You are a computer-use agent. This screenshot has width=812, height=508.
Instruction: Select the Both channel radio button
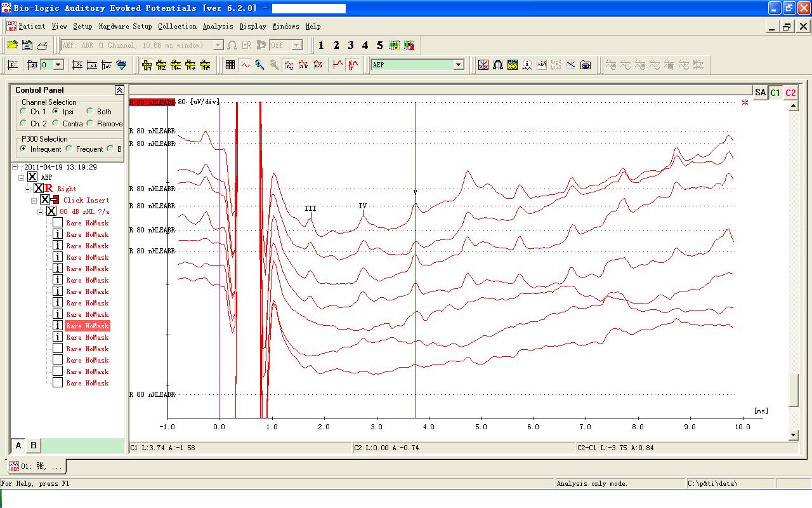pyautogui.click(x=90, y=111)
